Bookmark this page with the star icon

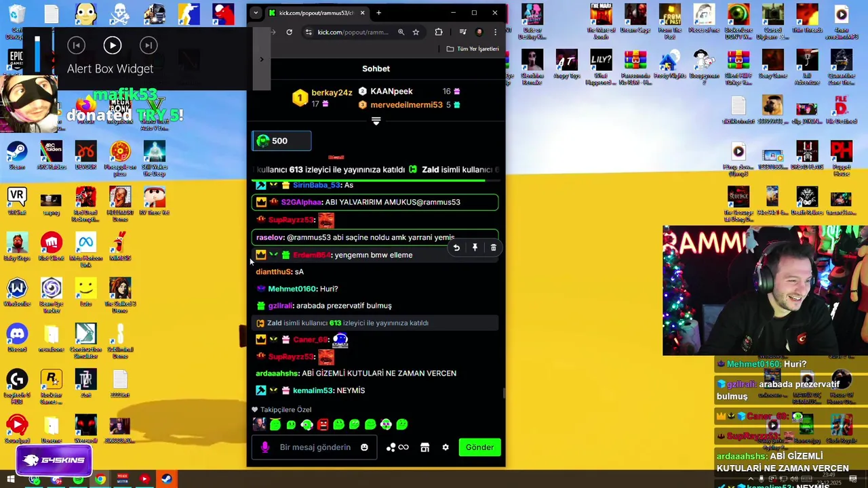click(x=416, y=32)
